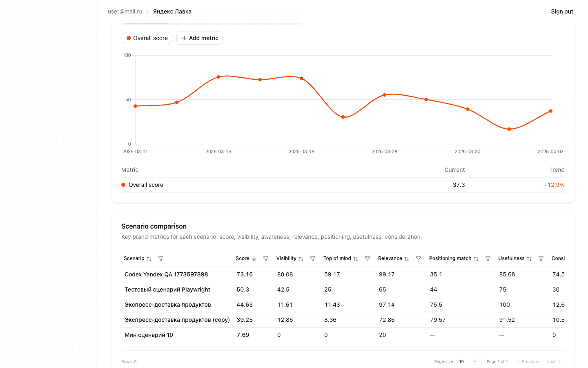Open filter for Scenario column
The image size is (588, 368).
pyautogui.click(x=161, y=259)
